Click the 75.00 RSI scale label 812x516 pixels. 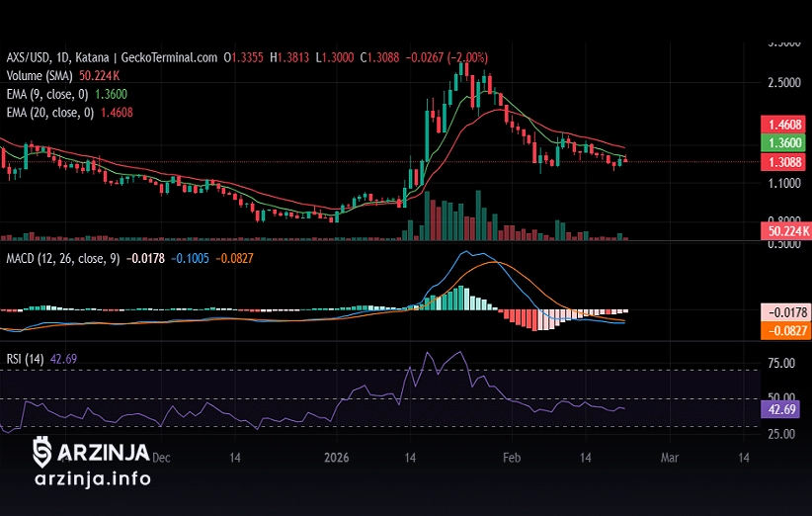pos(781,364)
